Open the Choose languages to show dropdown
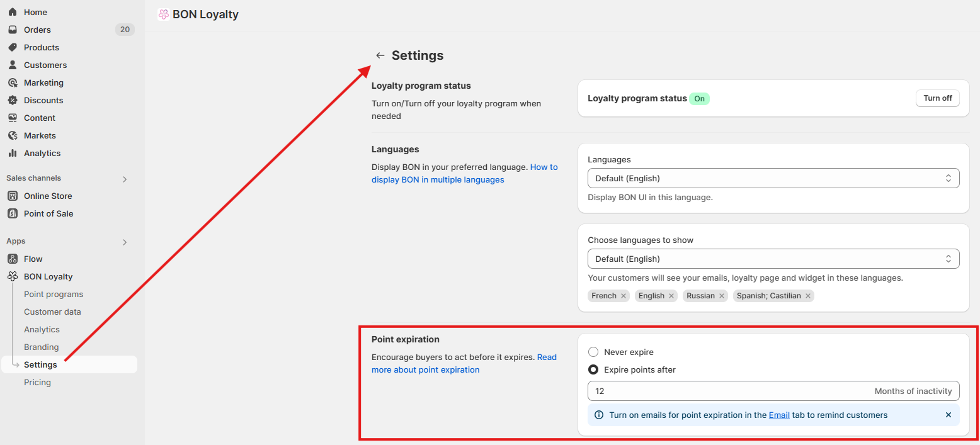 pos(773,259)
